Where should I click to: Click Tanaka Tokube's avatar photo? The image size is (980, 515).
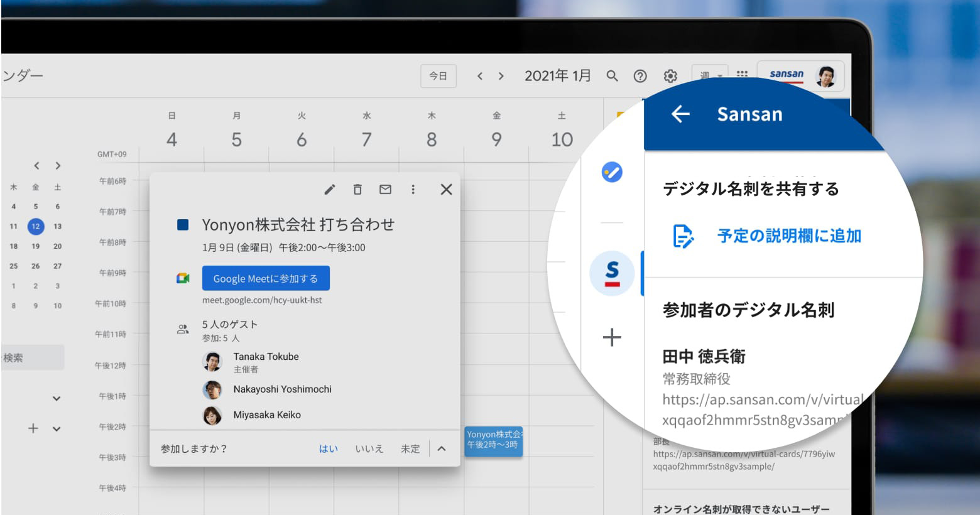[x=212, y=362]
